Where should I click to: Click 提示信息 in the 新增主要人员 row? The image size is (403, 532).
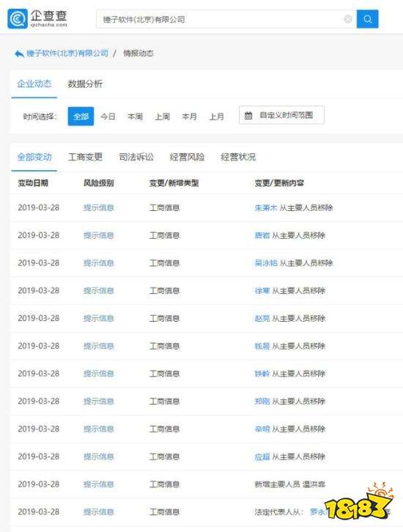click(x=99, y=484)
